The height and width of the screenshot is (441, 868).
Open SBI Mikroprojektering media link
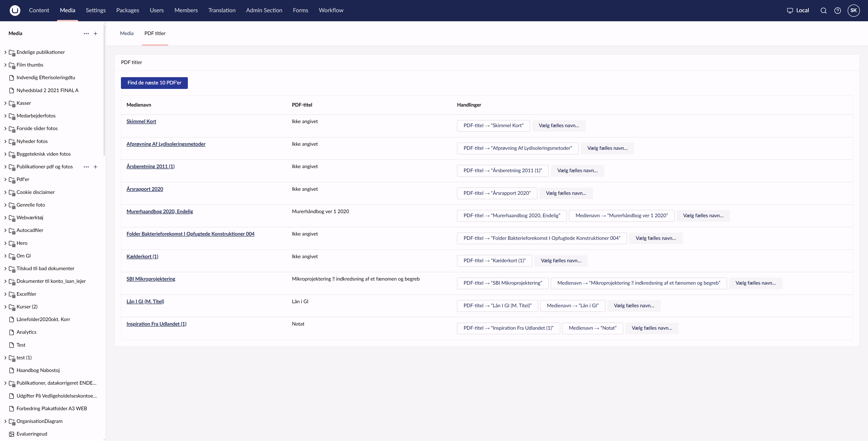tap(151, 279)
